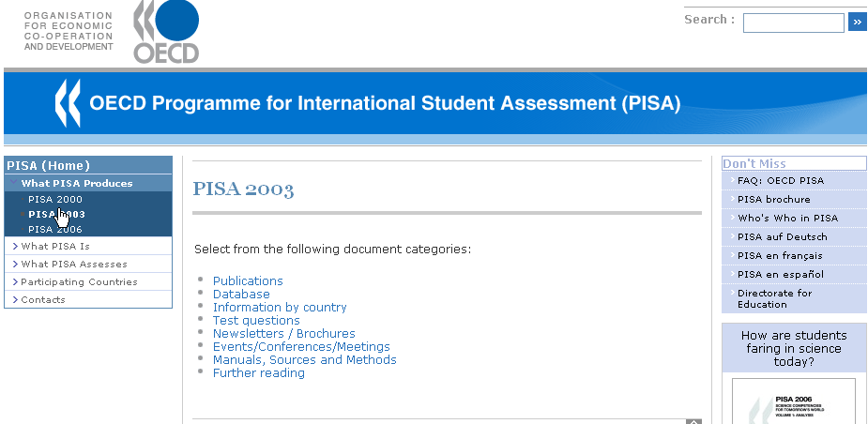Click the OECD logo
The image size is (868, 424).
click(x=166, y=31)
